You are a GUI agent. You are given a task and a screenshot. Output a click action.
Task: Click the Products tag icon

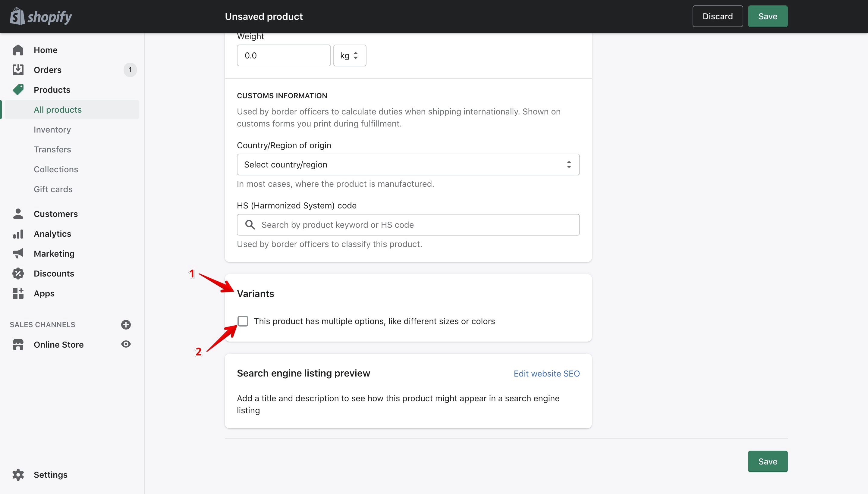point(18,89)
